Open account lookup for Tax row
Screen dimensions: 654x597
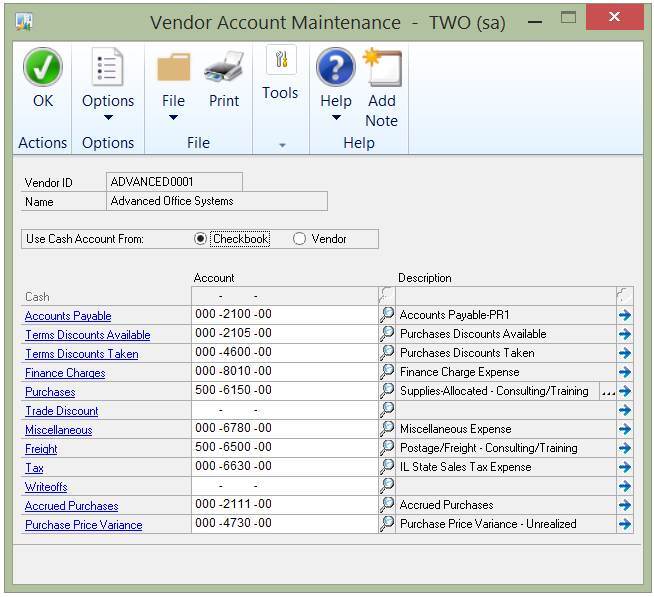[387, 467]
